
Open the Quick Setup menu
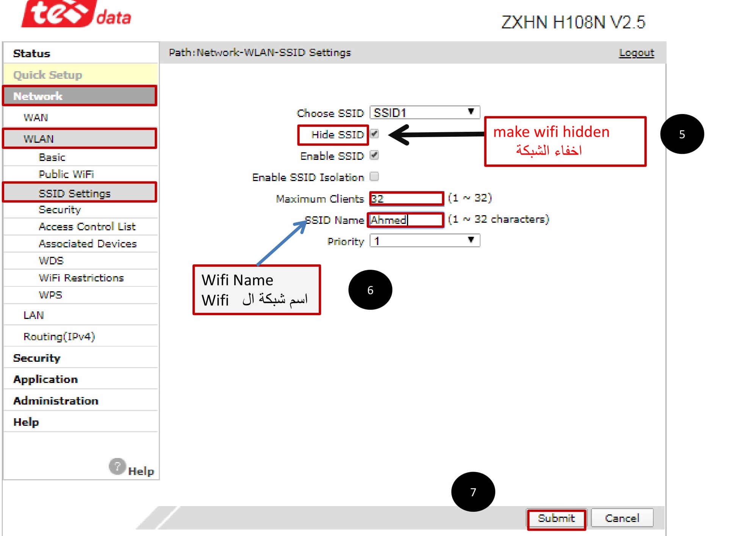80,75
